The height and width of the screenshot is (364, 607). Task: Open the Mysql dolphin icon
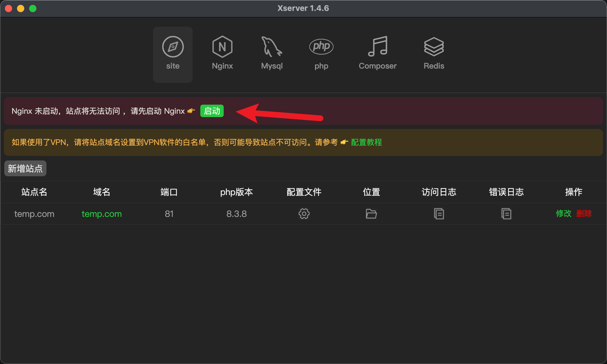(272, 47)
